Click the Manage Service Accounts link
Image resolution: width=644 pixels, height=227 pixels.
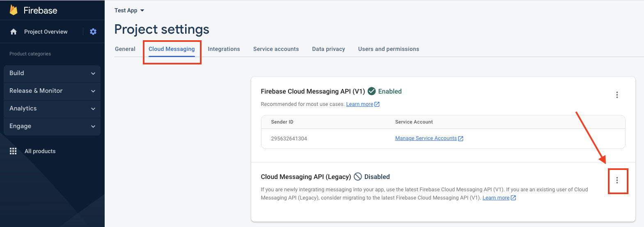tap(426, 138)
